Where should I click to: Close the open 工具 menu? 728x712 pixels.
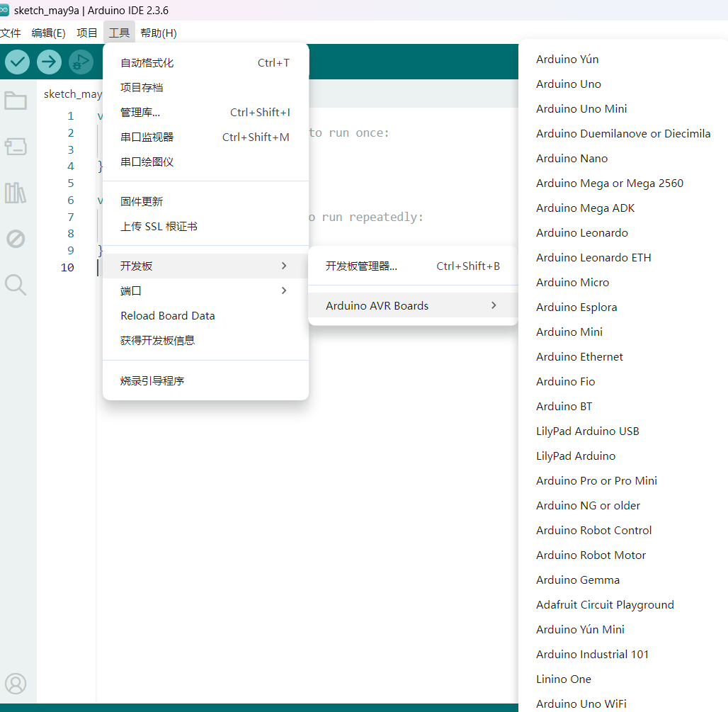(x=119, y=33)
